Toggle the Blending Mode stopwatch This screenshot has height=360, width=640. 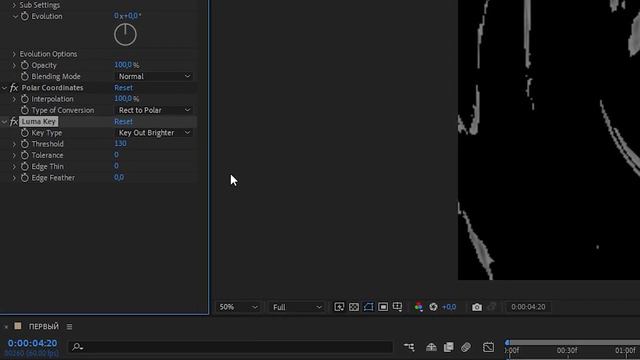[24, 76]
